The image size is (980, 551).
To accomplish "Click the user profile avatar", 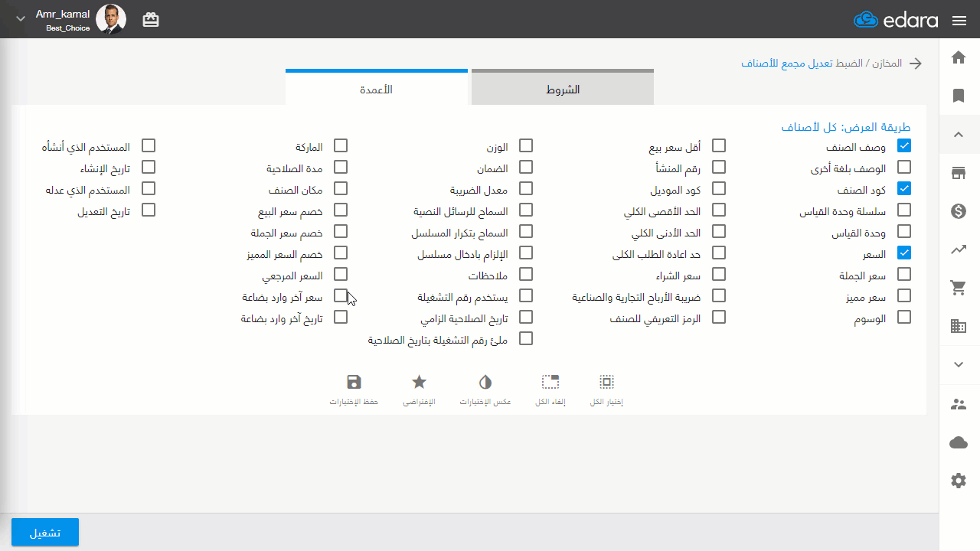I will pos(111,19).
